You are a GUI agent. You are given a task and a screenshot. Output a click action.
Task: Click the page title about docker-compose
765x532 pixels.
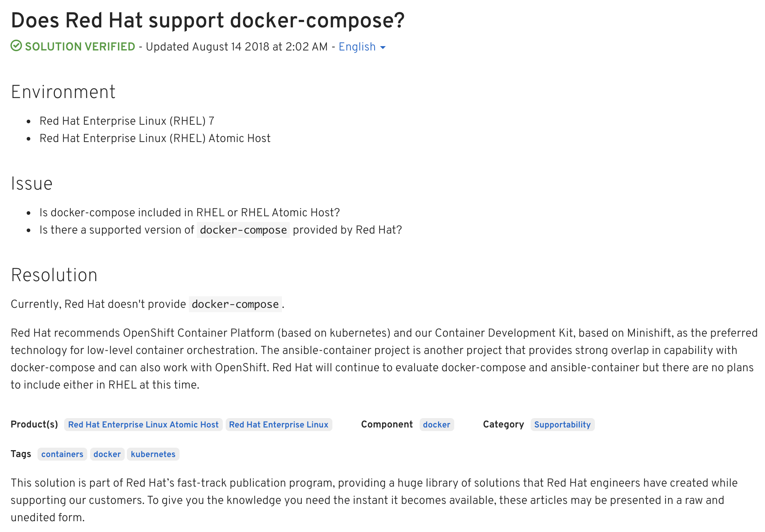pyautogui.click(x=208, y=20)
